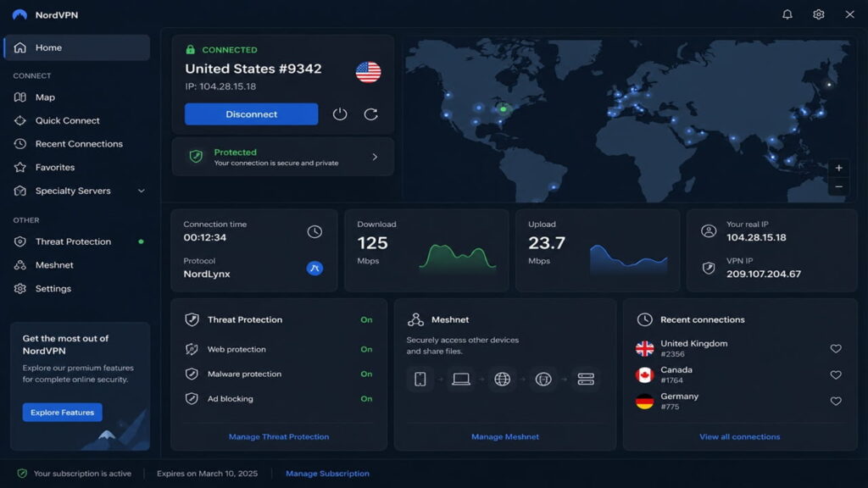868x488 pixels.
Task: Click the Malware protection shield icon
Action: point(192,374)
